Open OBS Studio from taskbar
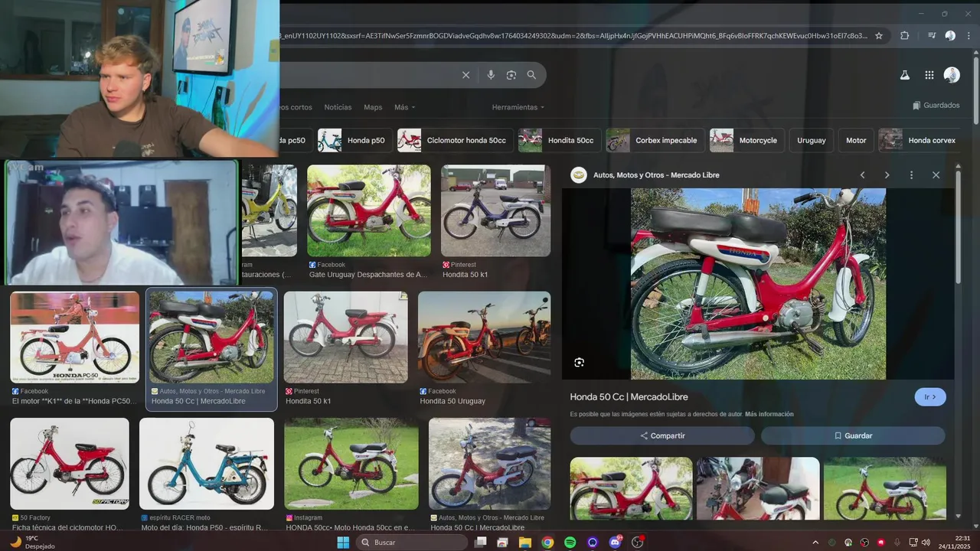 point(637,542)
